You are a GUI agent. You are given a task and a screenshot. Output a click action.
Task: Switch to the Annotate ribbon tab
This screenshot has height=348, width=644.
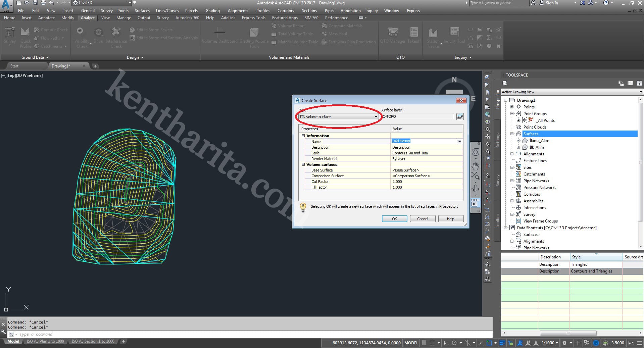[x=46, y=18]
